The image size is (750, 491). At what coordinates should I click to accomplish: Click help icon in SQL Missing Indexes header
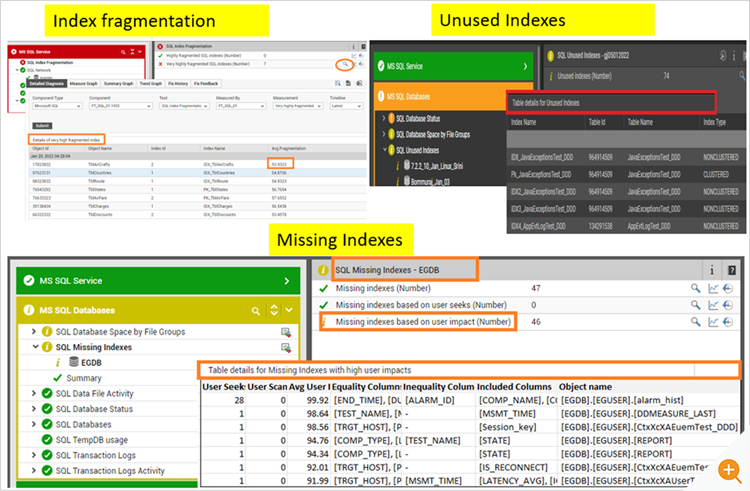tap(731, 270)
